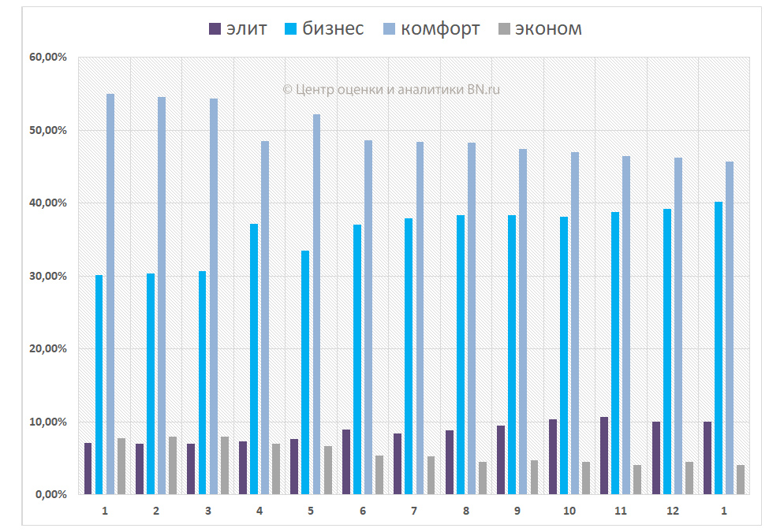
Task: Select the cyan бизнес bar for month 10
Action: [563, 355]
